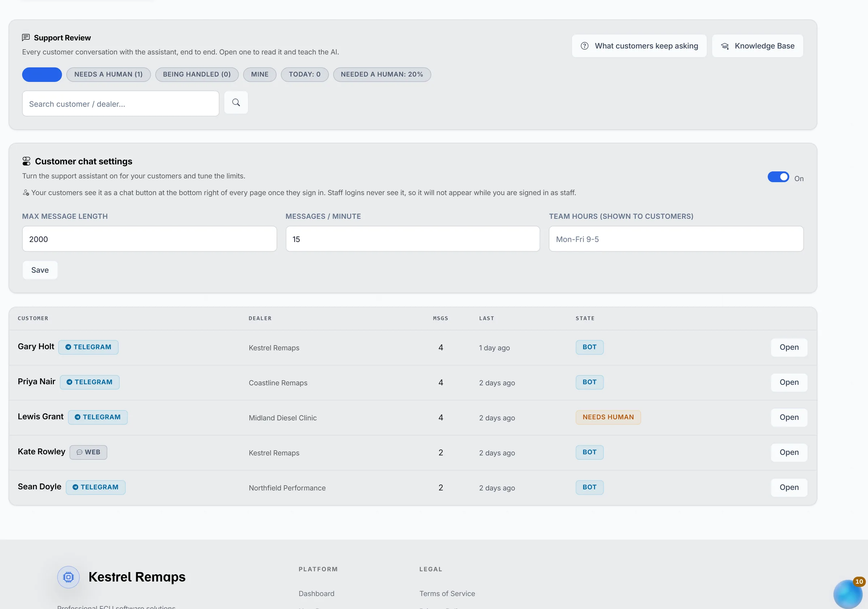
Task: Click the Telegram badge next to Lewis Grant
Action: [x=98, y=417]
